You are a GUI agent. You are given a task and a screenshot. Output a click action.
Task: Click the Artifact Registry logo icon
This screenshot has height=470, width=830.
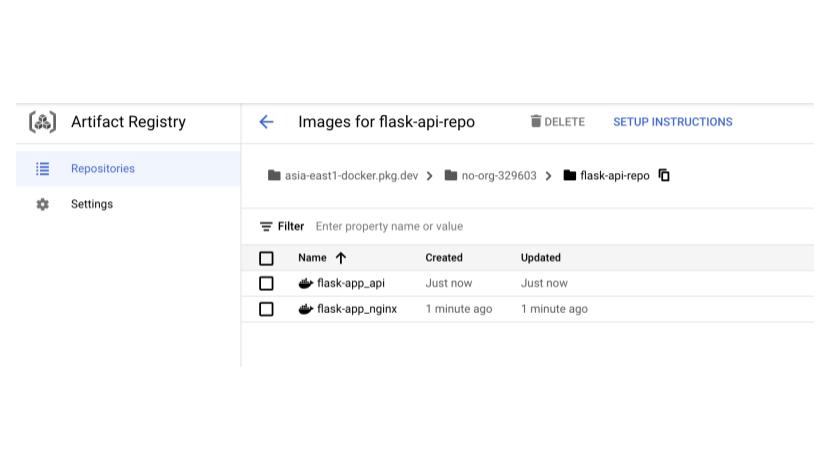click(42, 122)
